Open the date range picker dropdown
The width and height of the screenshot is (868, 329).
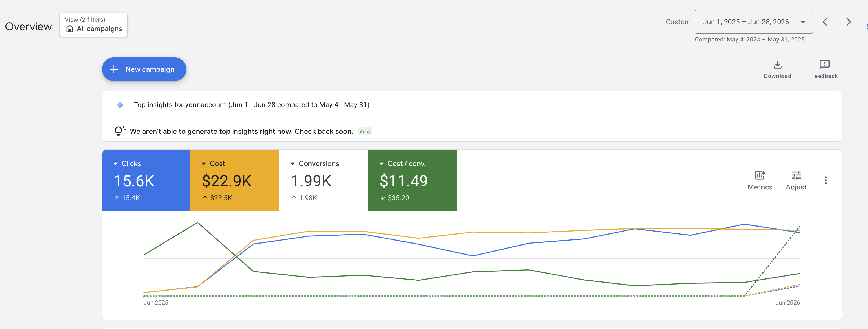tap(753, 22)
